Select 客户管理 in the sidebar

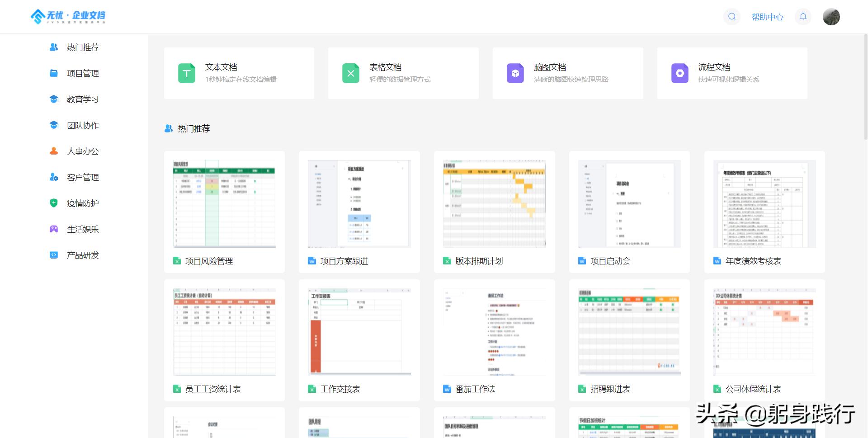pyautogui.click(x=83, y=177)
